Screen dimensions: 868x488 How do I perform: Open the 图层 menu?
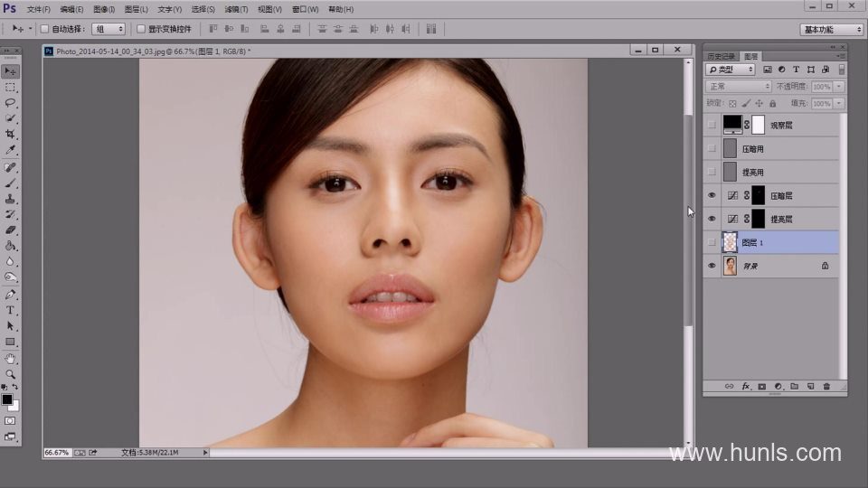point(137,9)
